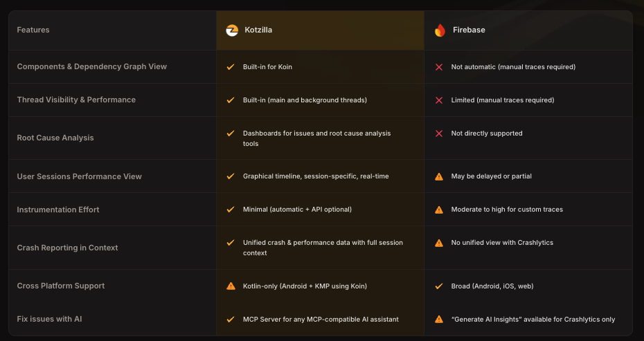
Task: Click warning icon beside No unified view with Crashlytics
Action: tap(439, 243)
